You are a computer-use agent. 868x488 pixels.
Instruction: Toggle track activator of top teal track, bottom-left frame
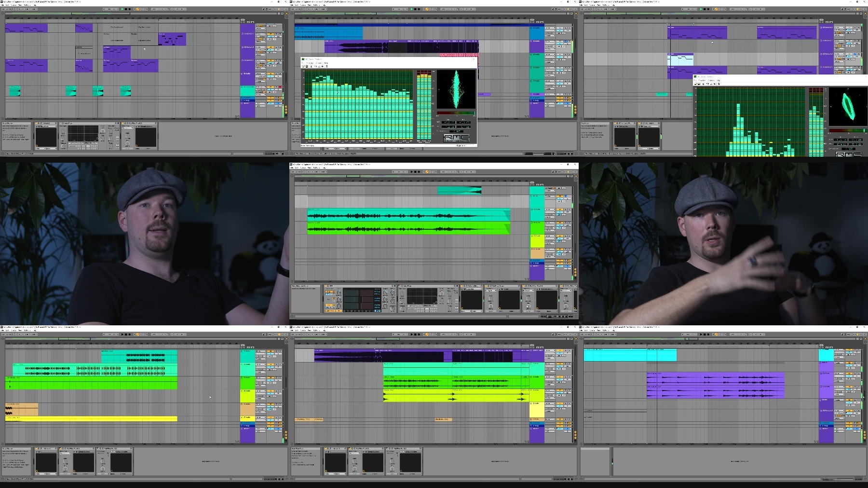(271, 351)
